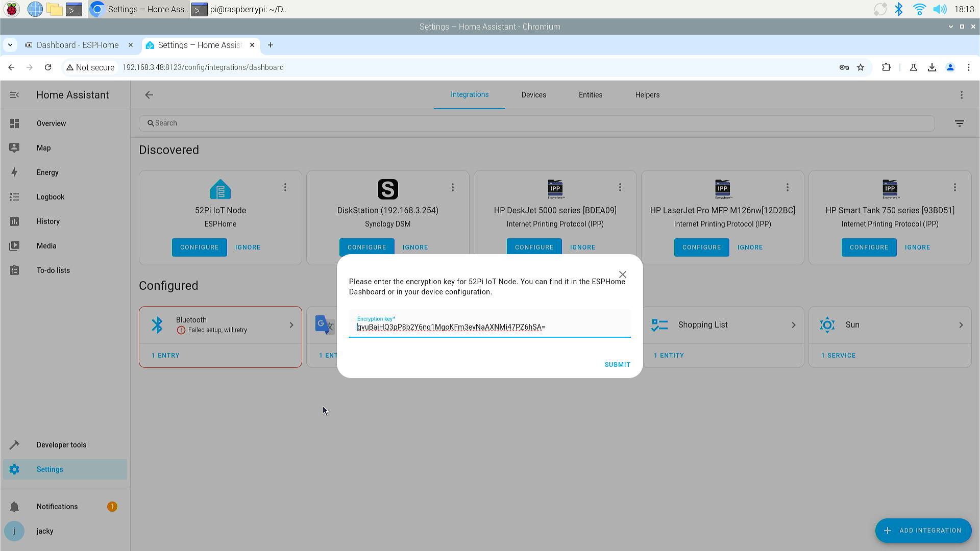Open the 52Pi IoT Node card menu
Viewport: 980px width, 551px height.
pos(285,188)
